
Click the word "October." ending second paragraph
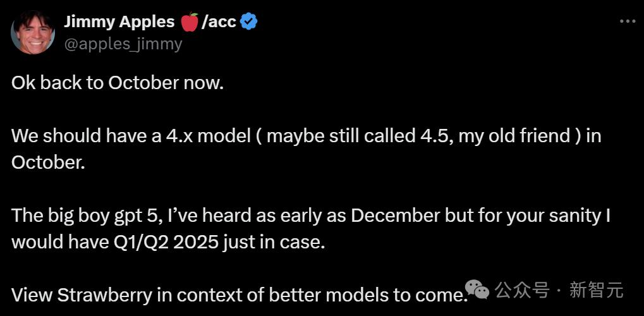click(x=47, y=162)
